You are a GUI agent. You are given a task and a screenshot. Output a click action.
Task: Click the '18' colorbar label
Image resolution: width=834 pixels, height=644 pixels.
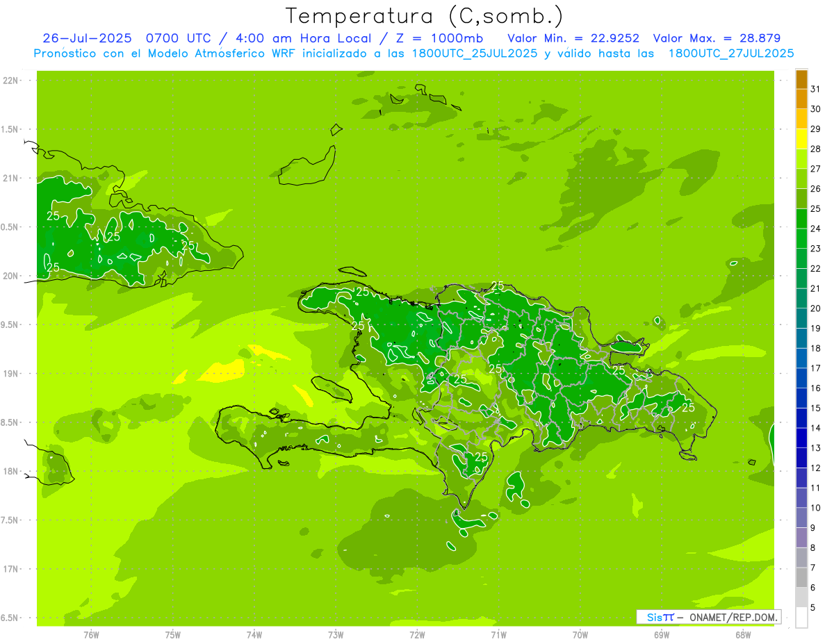pos(816,348)
